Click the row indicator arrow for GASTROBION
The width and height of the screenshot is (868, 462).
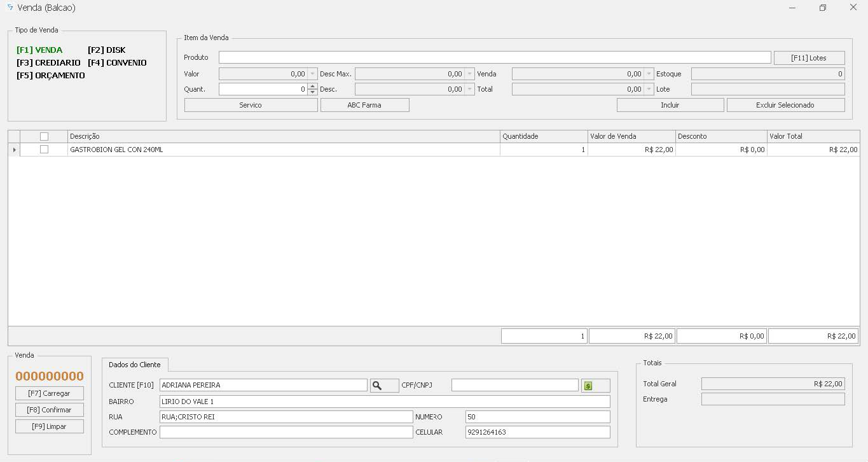pyautogui.click(x=14, y=150)
